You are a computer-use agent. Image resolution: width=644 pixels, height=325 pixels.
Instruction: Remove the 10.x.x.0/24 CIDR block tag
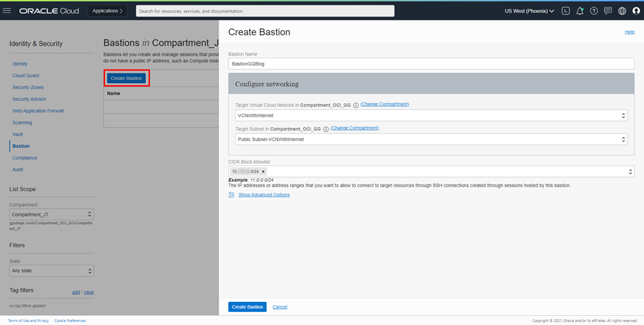pyautogui.click(x=264, y=172)
